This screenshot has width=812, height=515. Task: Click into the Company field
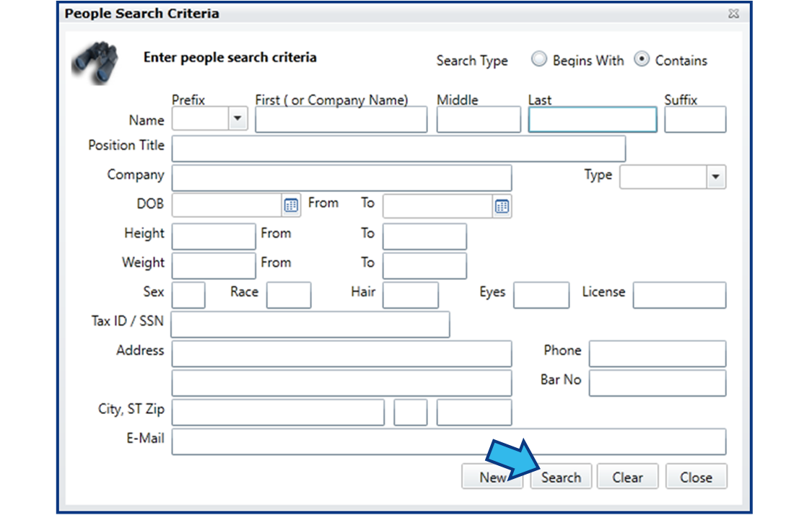point(342,178)
